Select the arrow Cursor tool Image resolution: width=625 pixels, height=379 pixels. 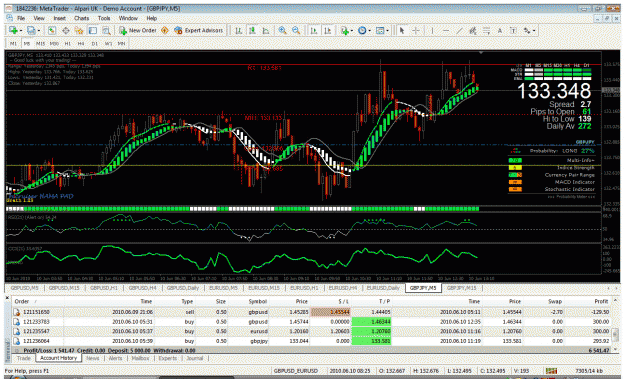click(x=402, y=30)
